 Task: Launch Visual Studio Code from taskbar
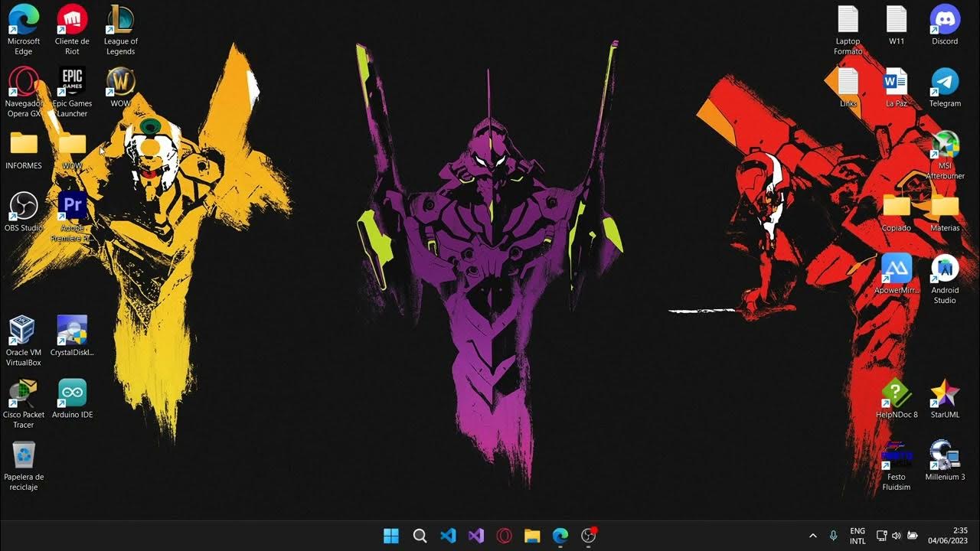click(x=448, y=536)
